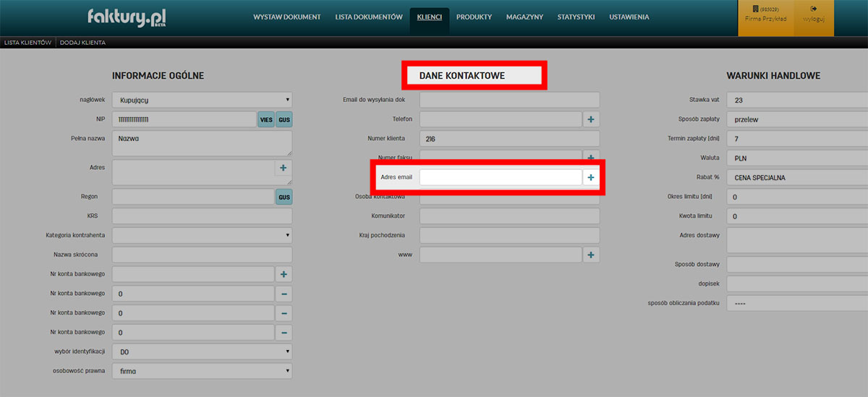Go to the Wystaw dokument menu
Image resolution: width=868 pixels, height=397 pixels.
click(287, 17)
